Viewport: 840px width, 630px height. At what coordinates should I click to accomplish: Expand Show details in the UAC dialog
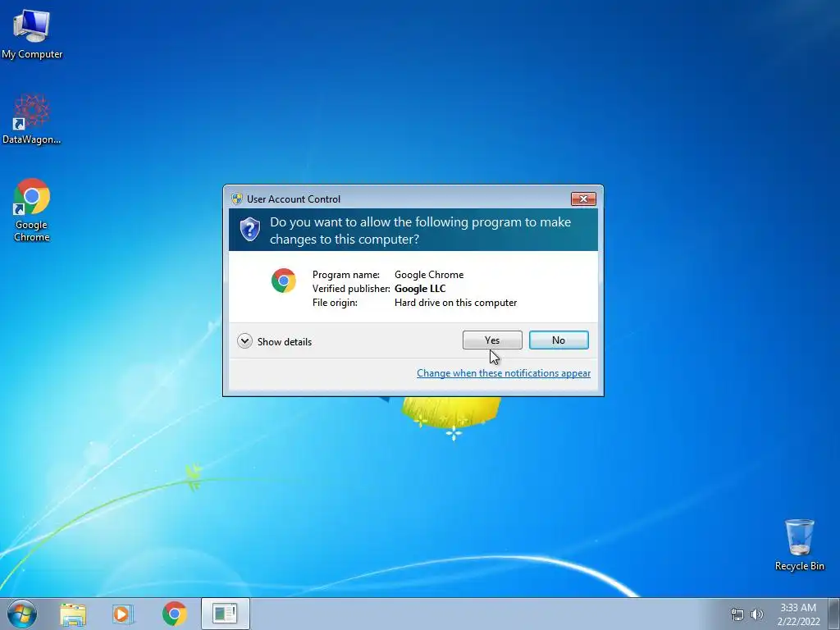tap(275, 341)
